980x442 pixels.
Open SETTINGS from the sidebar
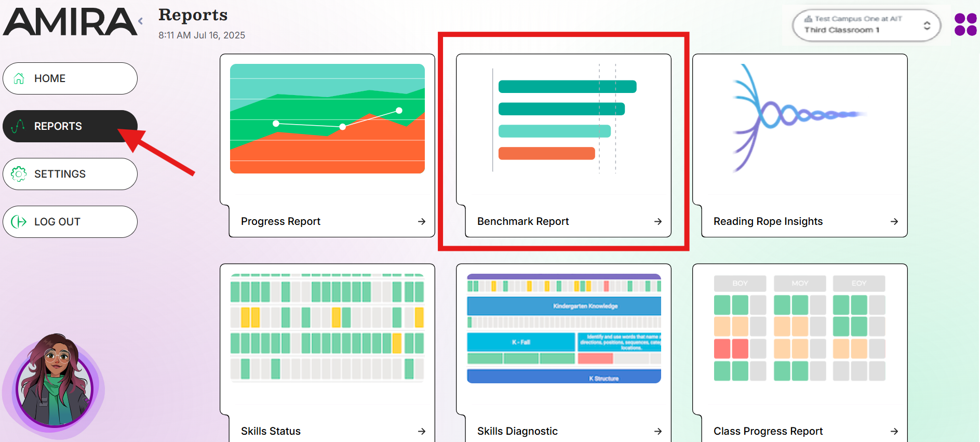tap(70, 174)
